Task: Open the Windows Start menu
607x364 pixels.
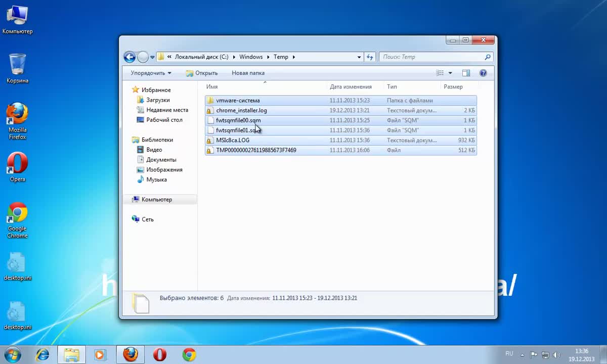Action: click(12, 354)
